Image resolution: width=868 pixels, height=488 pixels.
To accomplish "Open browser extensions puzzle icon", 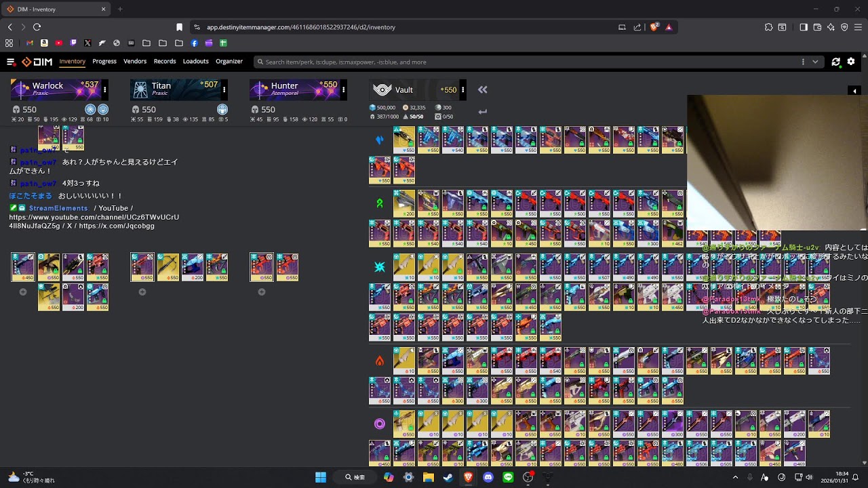I will pos(768,27).
